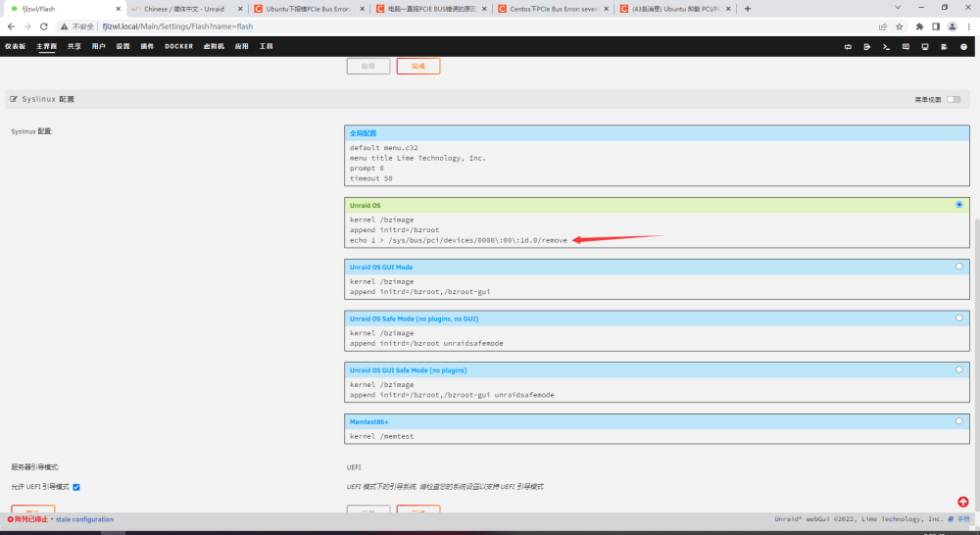Close the Chinese / 简体中文 - Unraid tab
The height and width of the screenshot is (535, 980).
(240, 9)
